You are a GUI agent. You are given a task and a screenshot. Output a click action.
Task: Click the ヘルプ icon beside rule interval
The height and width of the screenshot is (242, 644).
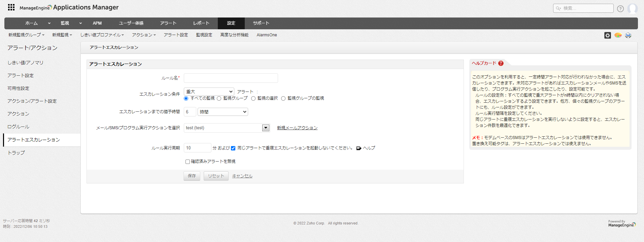pos(359,148)
